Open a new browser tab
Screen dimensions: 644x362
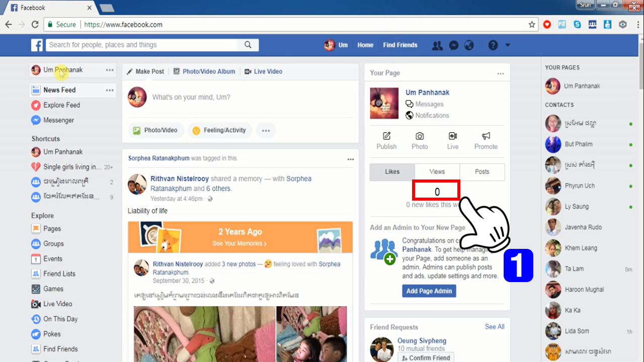coord(107,8)
